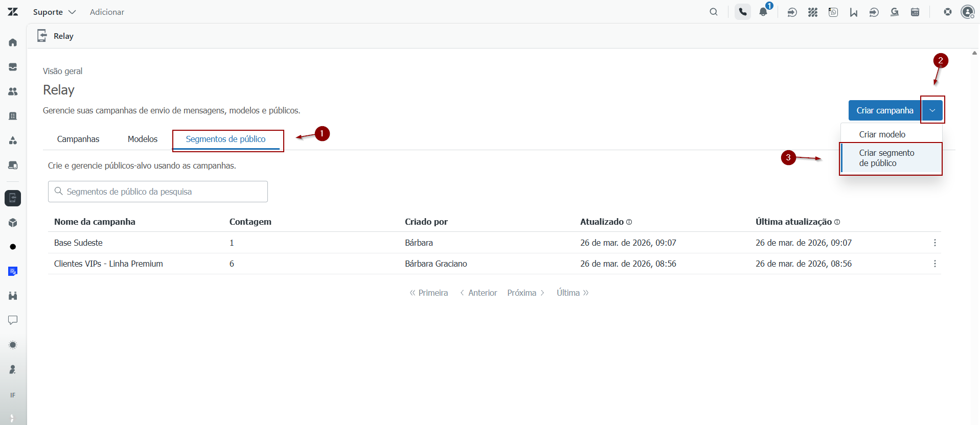Open the WhatsApp app icon in top bar
Screen dimensions: 980x425
point(833,12)
